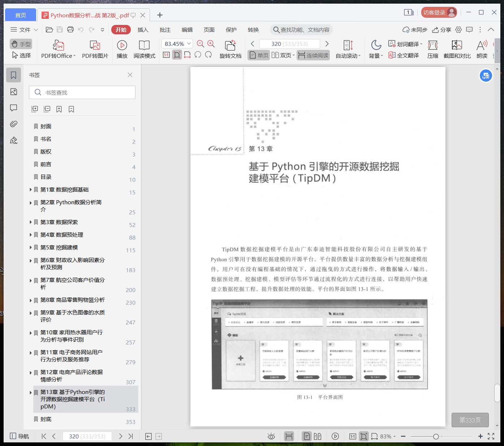
Task: Switch to double page view (双页)
Action: tap(283, 55)
